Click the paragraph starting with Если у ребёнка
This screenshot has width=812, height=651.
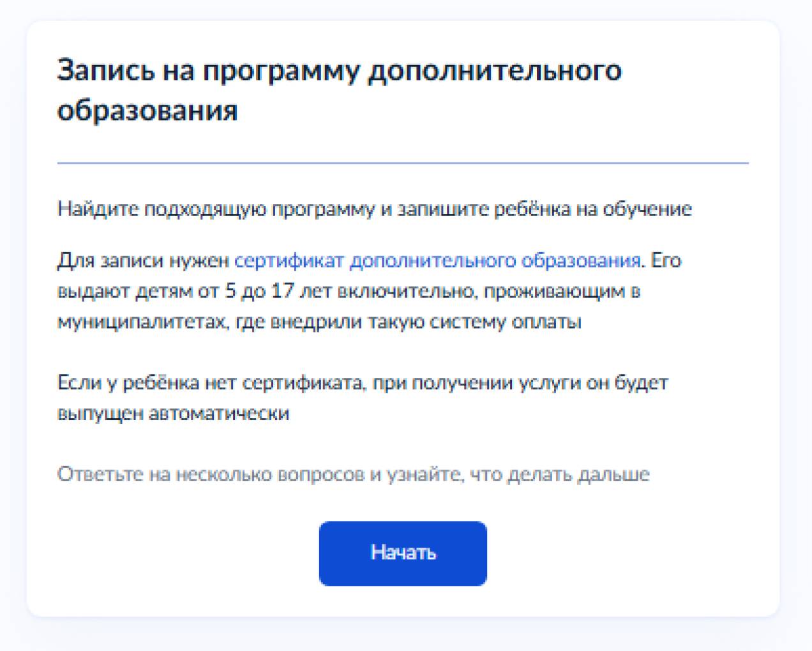(x=363, y=398)
